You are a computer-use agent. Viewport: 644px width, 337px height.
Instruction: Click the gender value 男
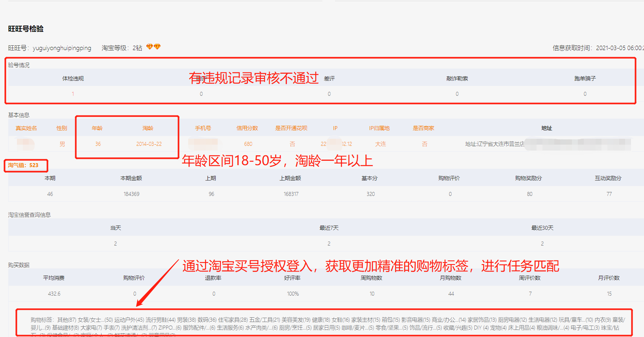62,144
